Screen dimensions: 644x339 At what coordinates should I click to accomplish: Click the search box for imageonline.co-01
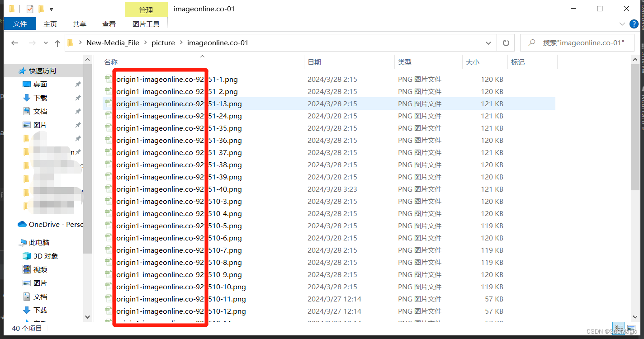point(577,43)
